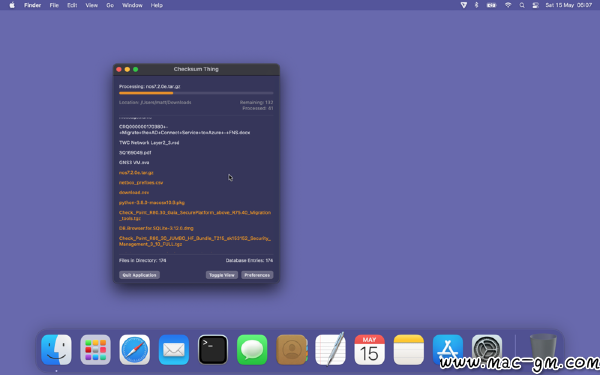Click the Checksum Thing title bar
This screenshot has height=375, width=600.
[196, 69]
